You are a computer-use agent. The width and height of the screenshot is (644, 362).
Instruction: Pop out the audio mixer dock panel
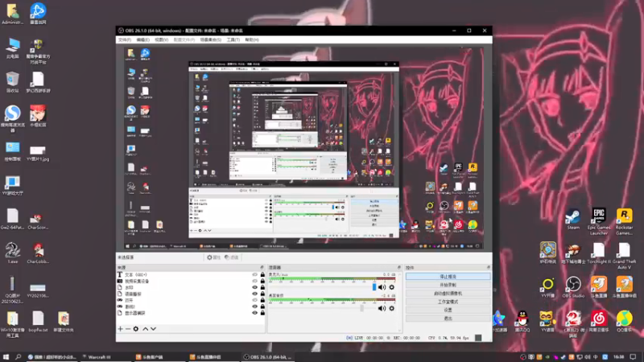click(398, 268)
